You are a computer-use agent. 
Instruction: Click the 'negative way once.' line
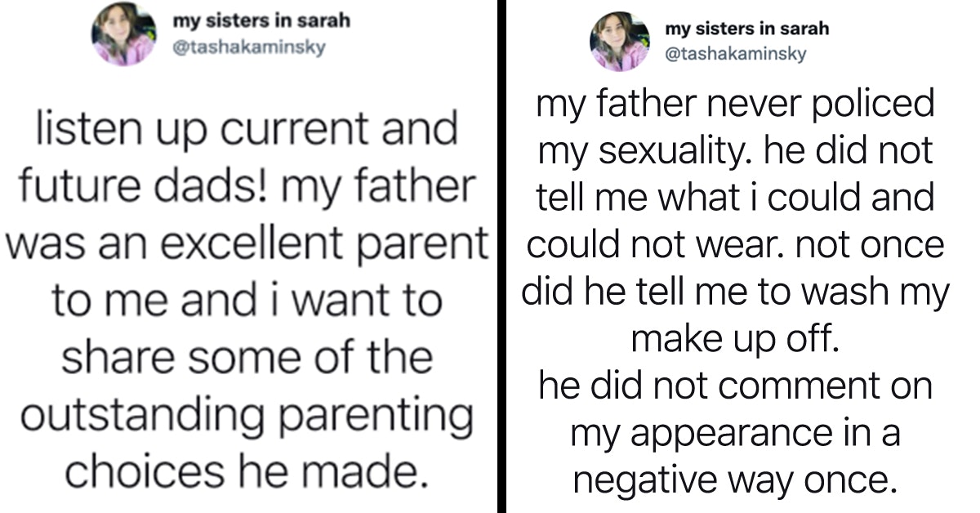tap(734, 480)
